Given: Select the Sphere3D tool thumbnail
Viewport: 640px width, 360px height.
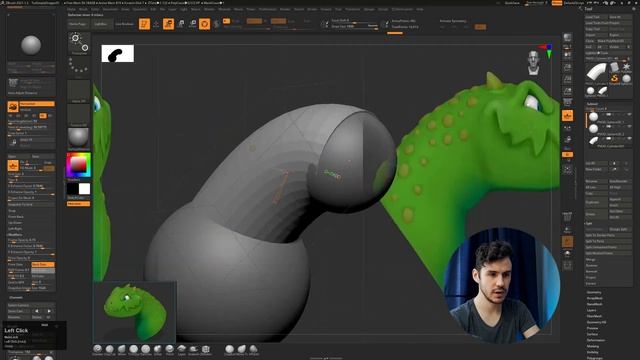Looking at the screenshot, I should click(627, 78).
